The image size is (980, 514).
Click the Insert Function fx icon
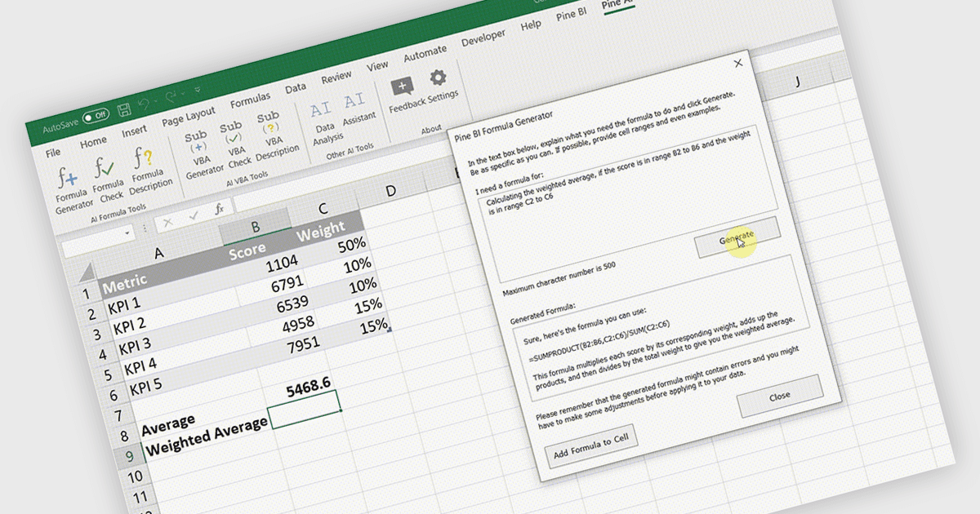[x=219, y=209]
